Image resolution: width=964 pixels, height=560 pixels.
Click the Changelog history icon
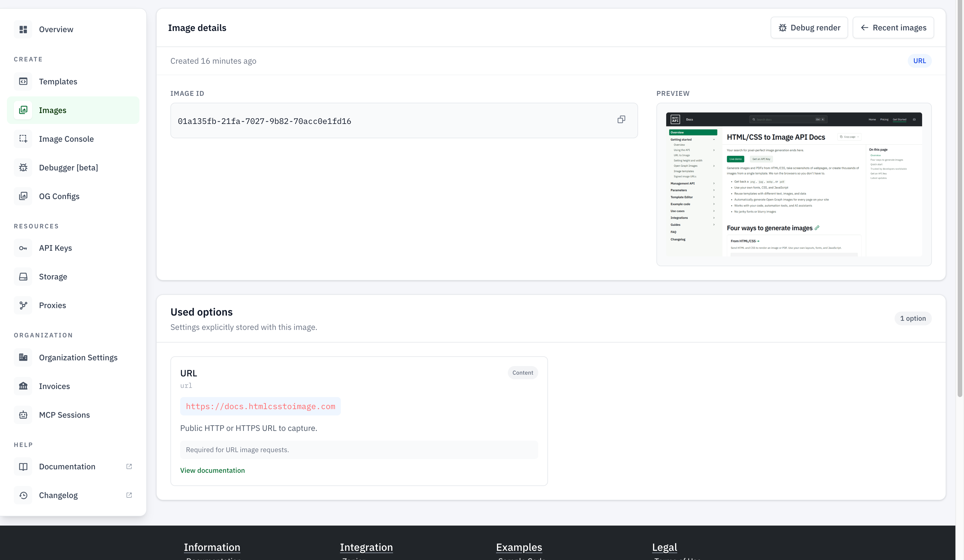click(x=23, y=495)
